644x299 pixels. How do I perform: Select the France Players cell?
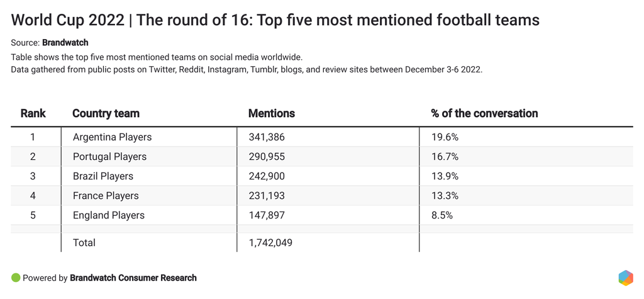[106, 196]
